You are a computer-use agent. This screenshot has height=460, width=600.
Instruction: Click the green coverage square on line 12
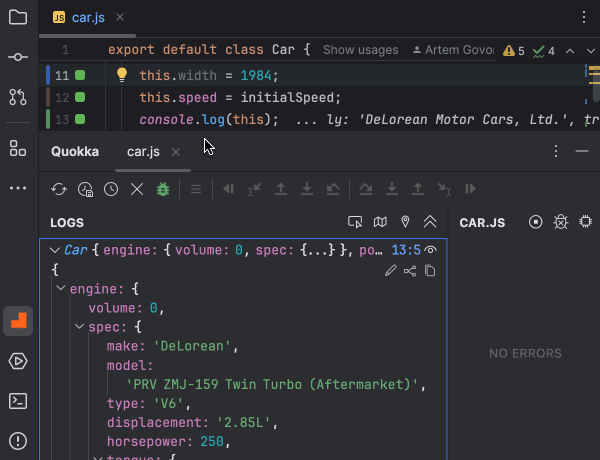tap(80, 97)
